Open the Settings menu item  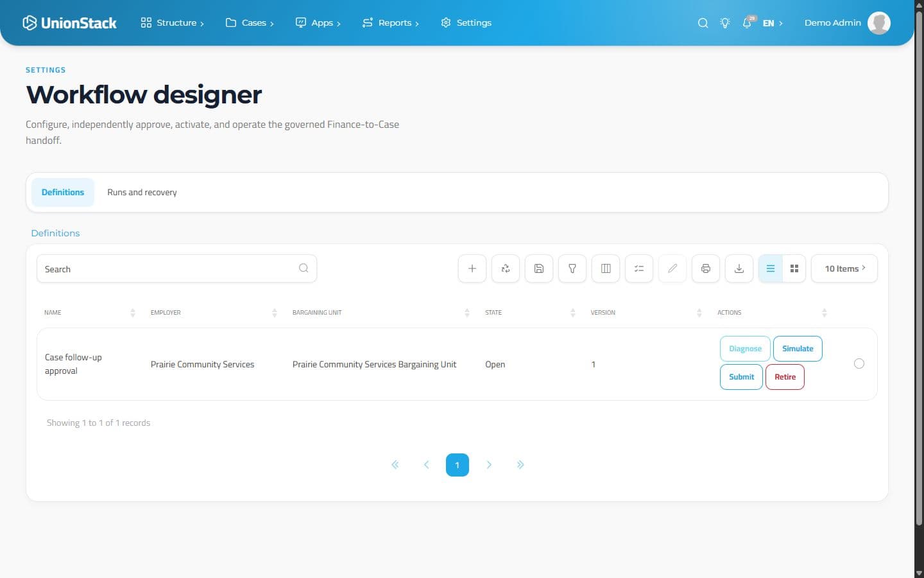pos(466,23)
